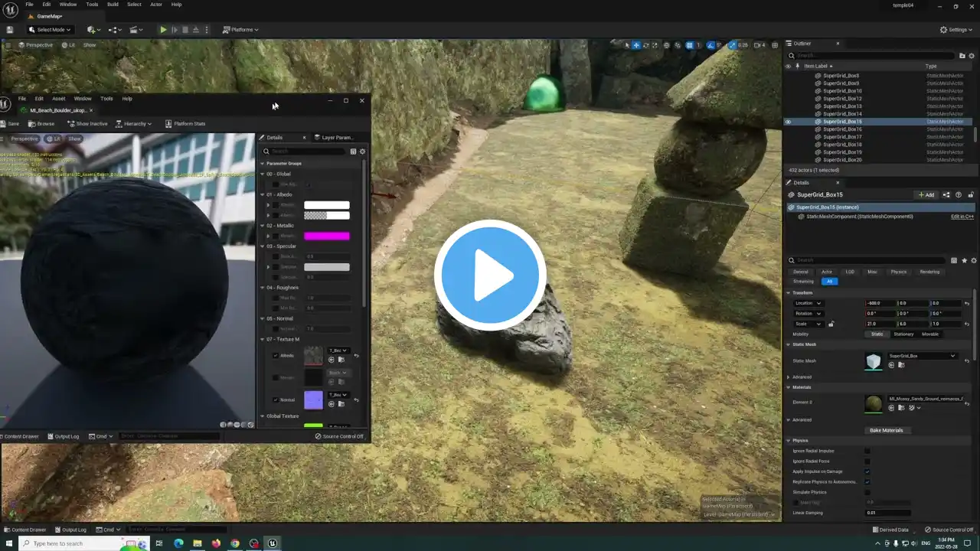Image resolution: width=980 pixels, height=551 pixels.
Task: Expand the Platforms dropdown menu
Action: pyautogui.click(x=240, y=30)
